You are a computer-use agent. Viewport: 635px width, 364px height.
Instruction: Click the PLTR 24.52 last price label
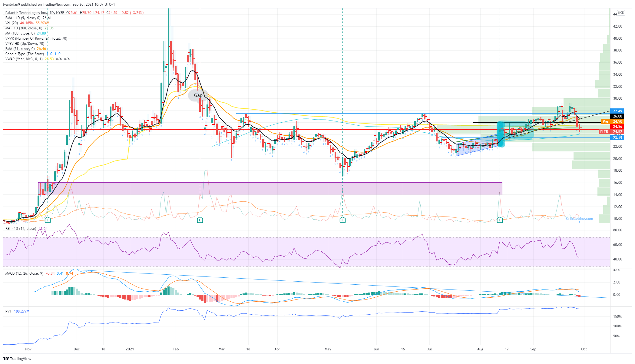[x=611, y=132]
